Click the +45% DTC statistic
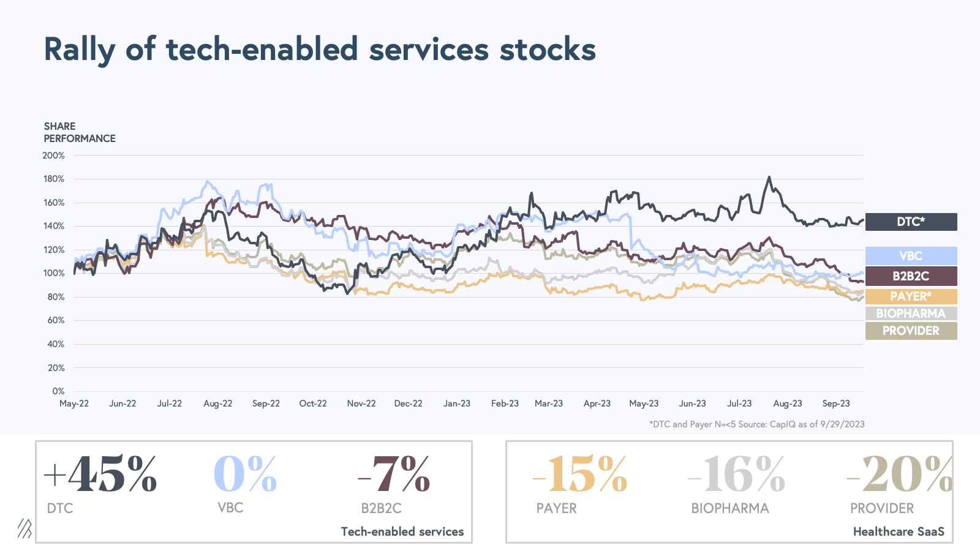 pos(100,474)
